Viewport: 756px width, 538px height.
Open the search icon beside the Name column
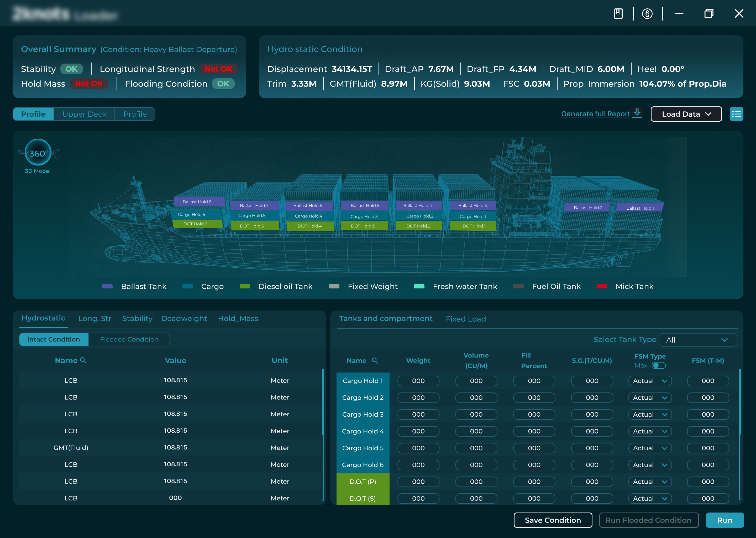83,360
